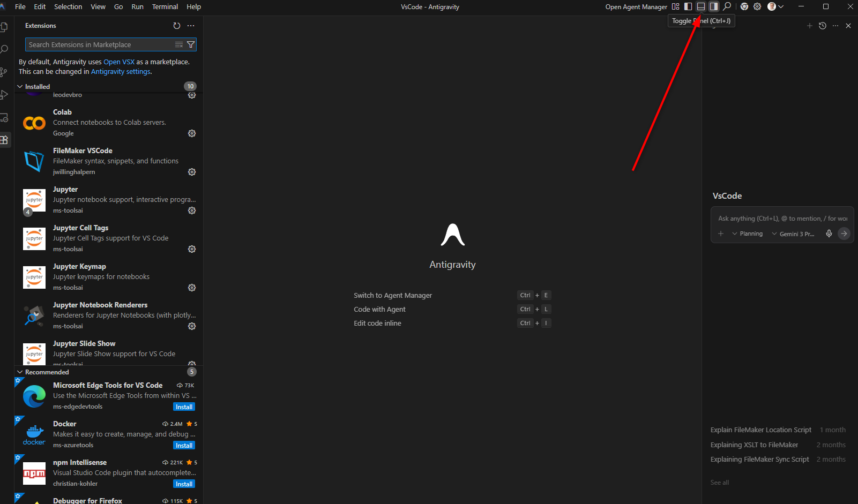Open the Planning mode dropdown
858x504 pixels.
click(748, 234)
